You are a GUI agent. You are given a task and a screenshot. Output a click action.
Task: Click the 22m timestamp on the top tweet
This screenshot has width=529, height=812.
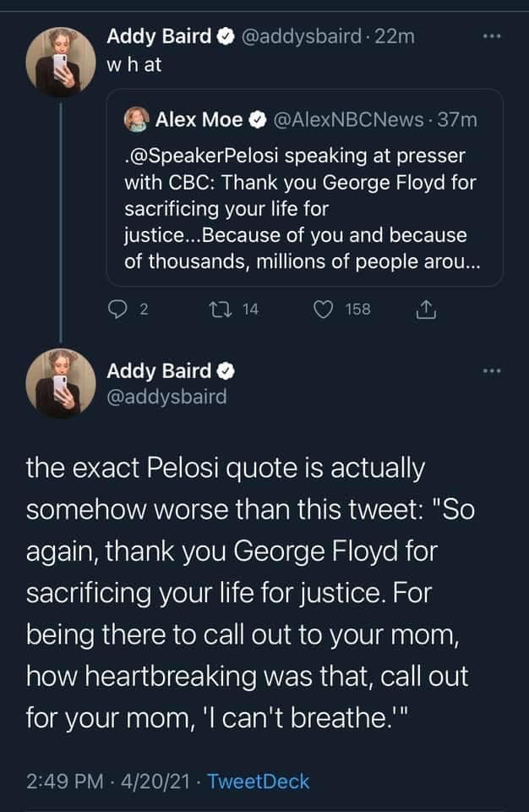(396, 36)
